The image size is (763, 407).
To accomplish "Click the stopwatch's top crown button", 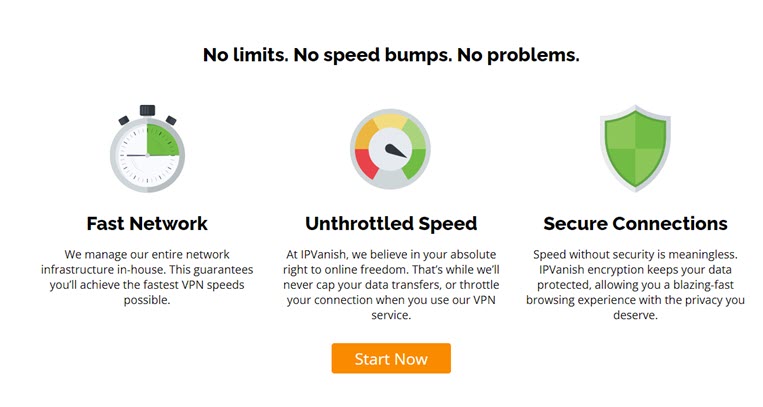I will (147, 110).
